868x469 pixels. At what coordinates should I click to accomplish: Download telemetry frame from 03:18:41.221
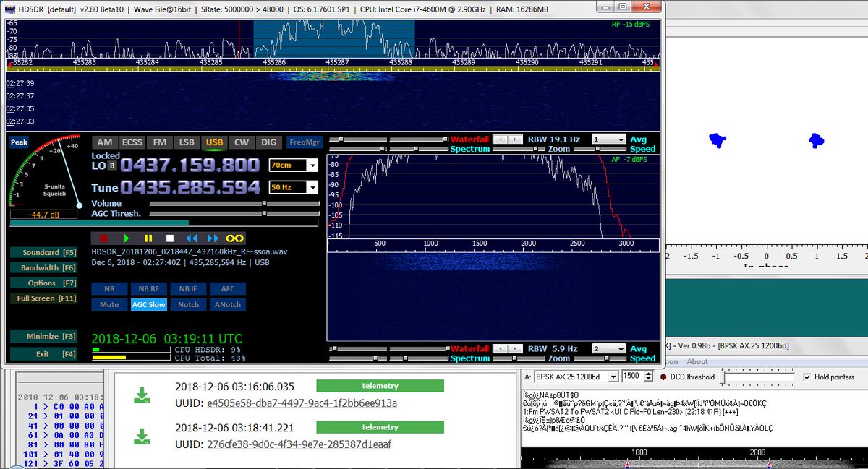(x=142, y=436)
